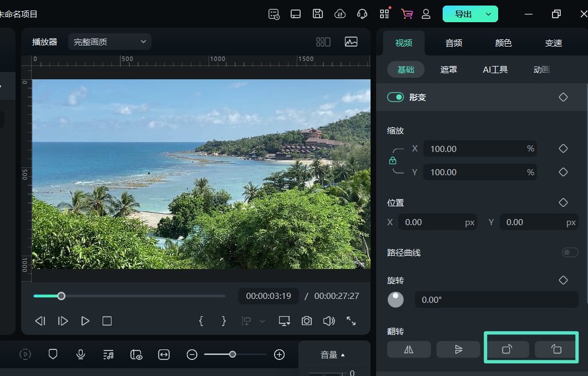Click the 导出 export button
Image resolution: width=588 pixels, height=376 pixels.
(x=463, y=14)
